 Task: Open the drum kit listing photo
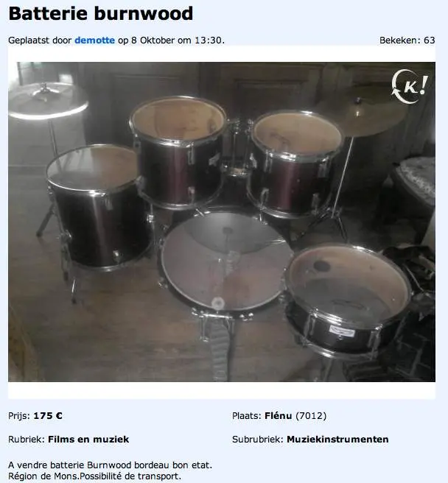coord(222,222)
